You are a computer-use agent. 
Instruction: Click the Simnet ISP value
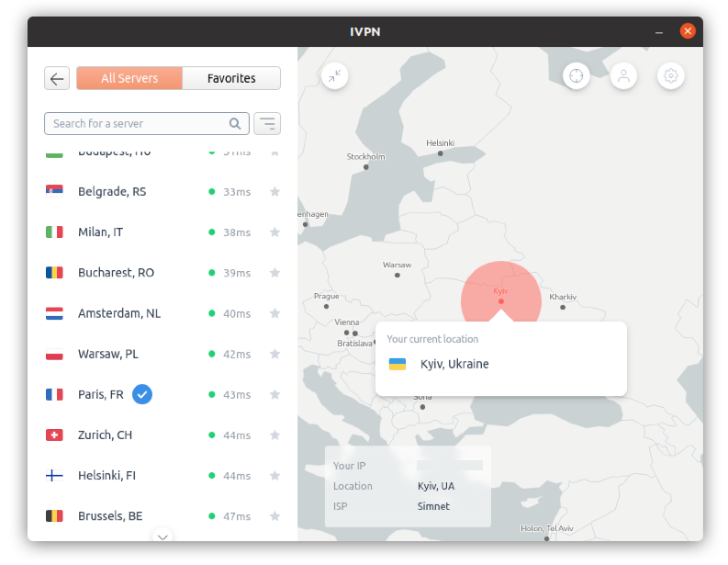click(x=433, y=506)
